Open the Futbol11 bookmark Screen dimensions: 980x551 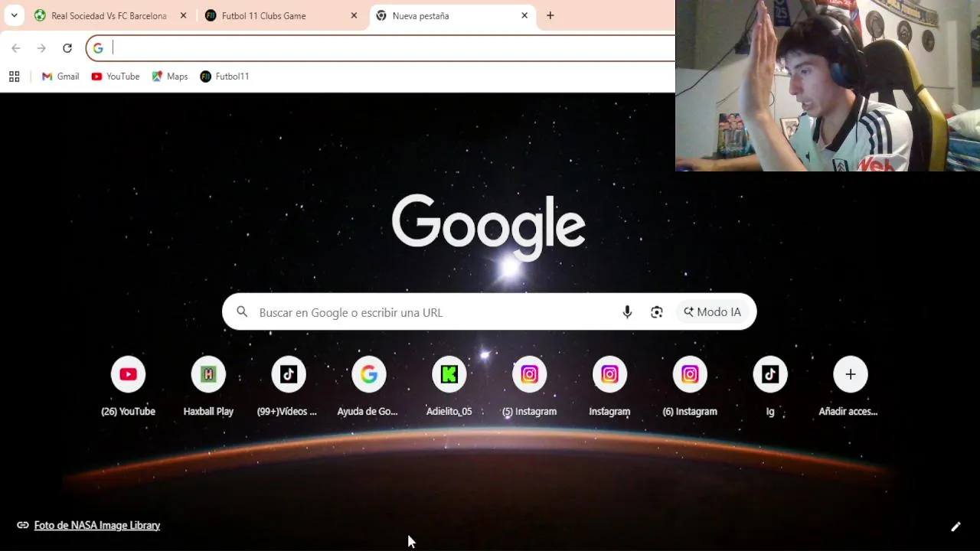coord(224,77)
